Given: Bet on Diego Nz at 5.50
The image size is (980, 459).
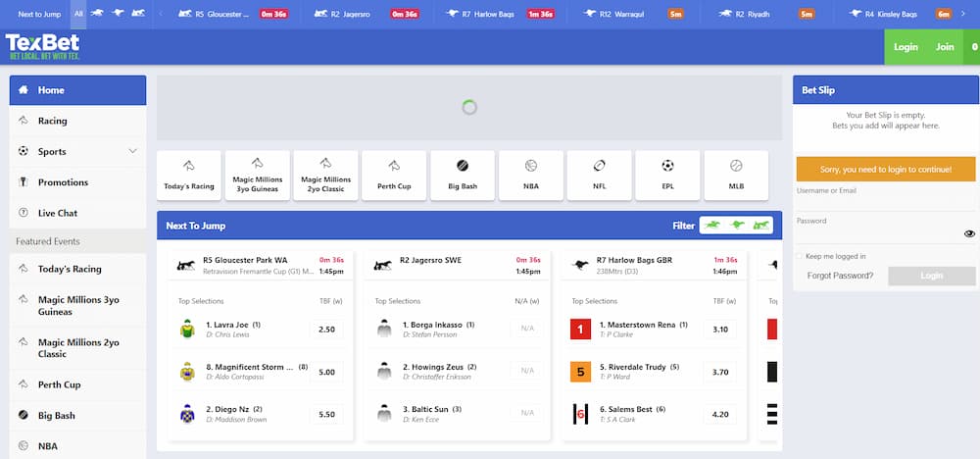Looking at the screenshot, I should pyautogui.click(x=327, y=414).
